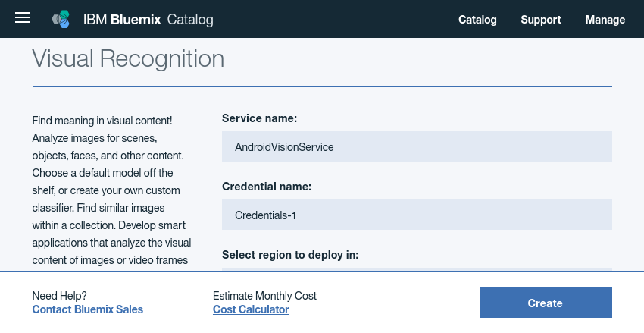Click the 'Service name:' label
This screenshot has width=644, height=333.
(260, 118)
